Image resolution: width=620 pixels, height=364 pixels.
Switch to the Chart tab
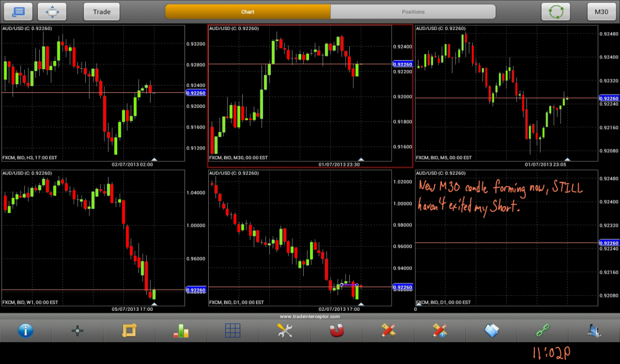pos(247,11)
